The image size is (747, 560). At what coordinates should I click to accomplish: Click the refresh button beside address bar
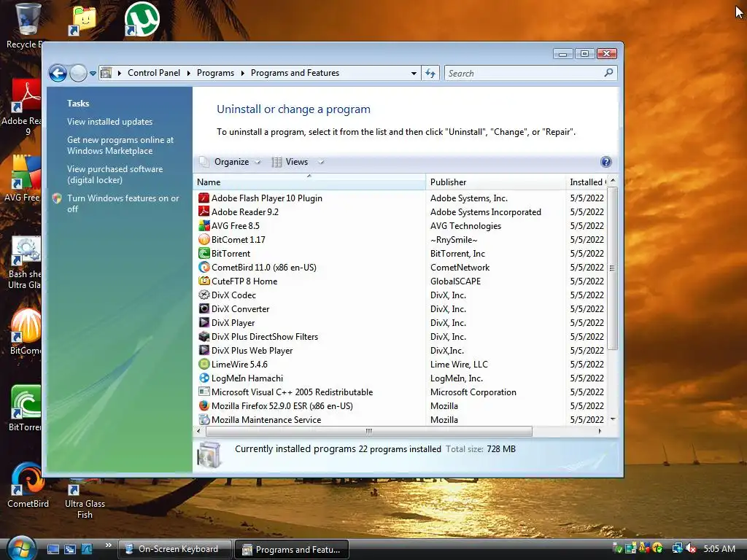[430, 74]
